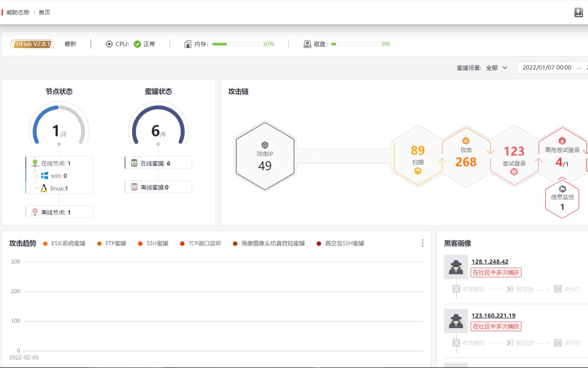Click the 攻击 count 268
Screen dimensions: 588x368
point(466,162)
